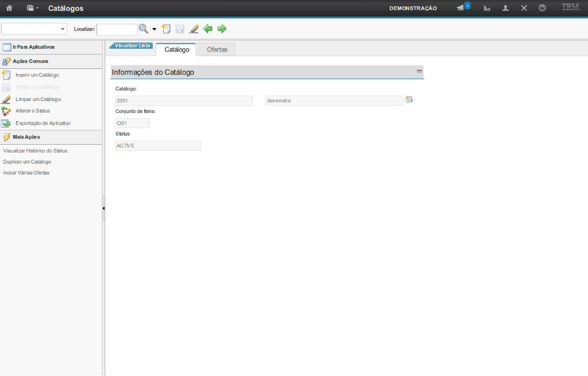Open the reports bar chart icon

487,8
